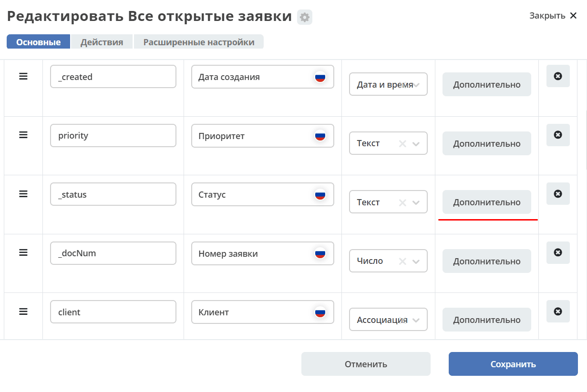
Task: Save changes with Сохранить button
Action: pyautogui.click(x=513, y=364)
